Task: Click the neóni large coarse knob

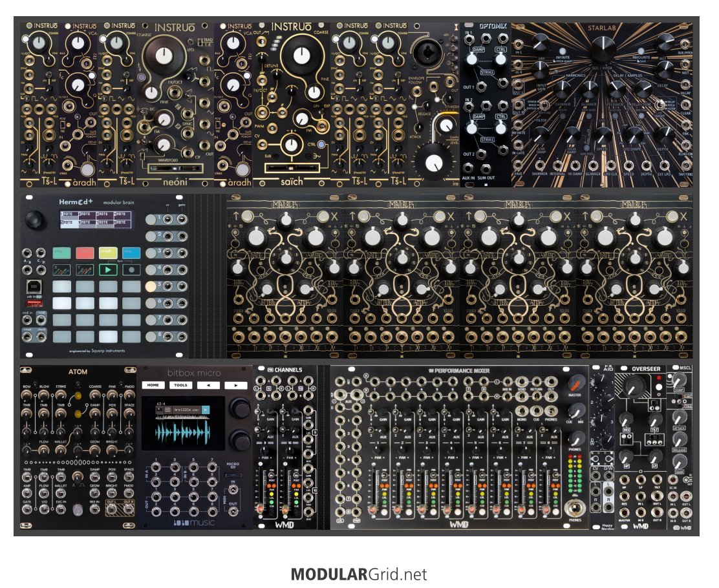Action: (163, 56)
